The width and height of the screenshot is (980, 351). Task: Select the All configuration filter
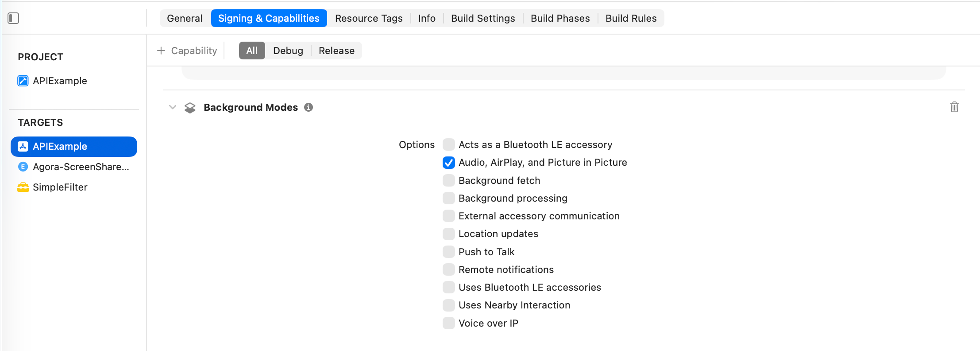click(252, 51)
